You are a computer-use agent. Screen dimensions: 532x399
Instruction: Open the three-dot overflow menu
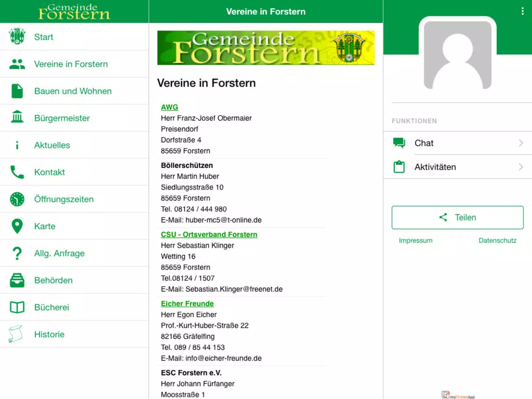tap(523, 11)
